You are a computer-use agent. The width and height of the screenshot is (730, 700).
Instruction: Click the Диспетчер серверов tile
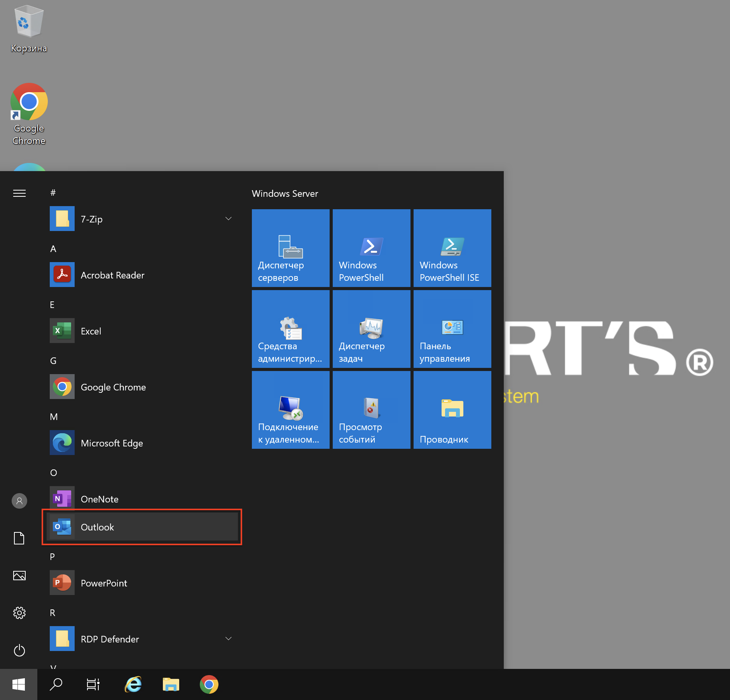tap(290, 248)
